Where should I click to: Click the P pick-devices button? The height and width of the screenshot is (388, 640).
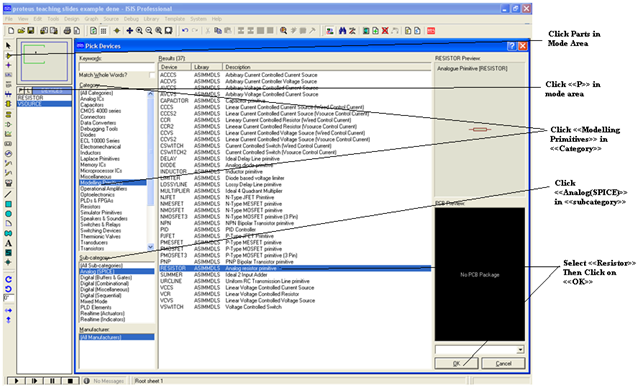click(x=21, y=91)
